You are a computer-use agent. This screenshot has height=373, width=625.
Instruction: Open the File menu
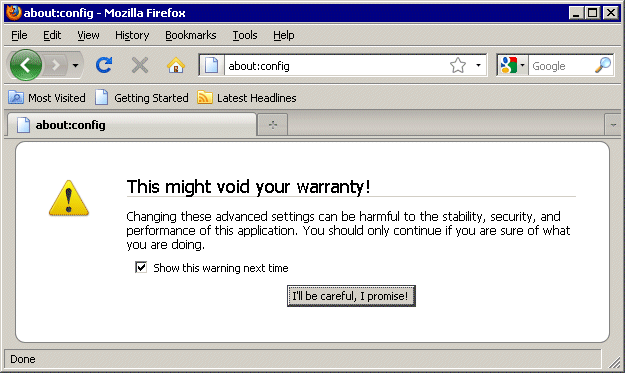(19, 35)
